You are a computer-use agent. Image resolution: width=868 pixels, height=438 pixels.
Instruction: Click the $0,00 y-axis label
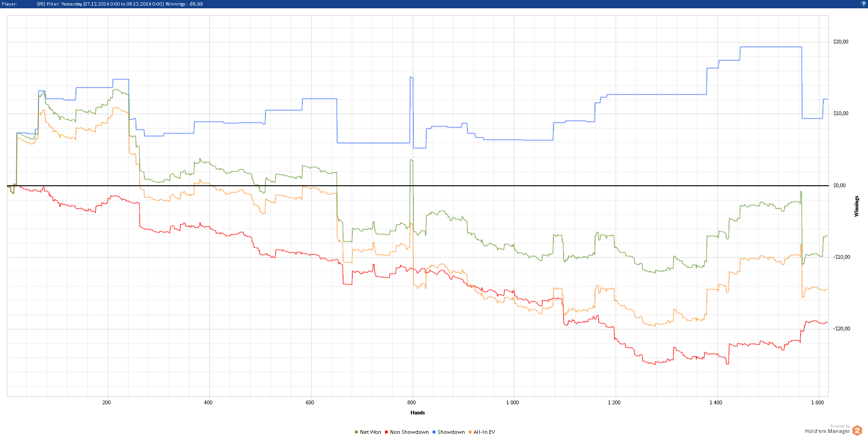click(x=839, y=185)
